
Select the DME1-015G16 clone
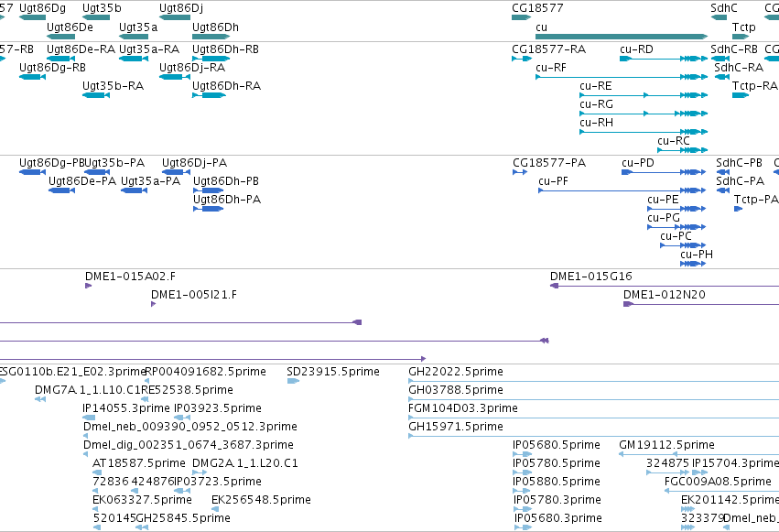click(x=665, y=286)
